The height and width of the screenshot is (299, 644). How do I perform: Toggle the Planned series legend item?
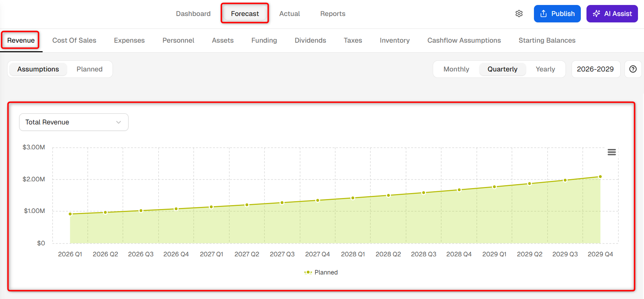(321, 272)
